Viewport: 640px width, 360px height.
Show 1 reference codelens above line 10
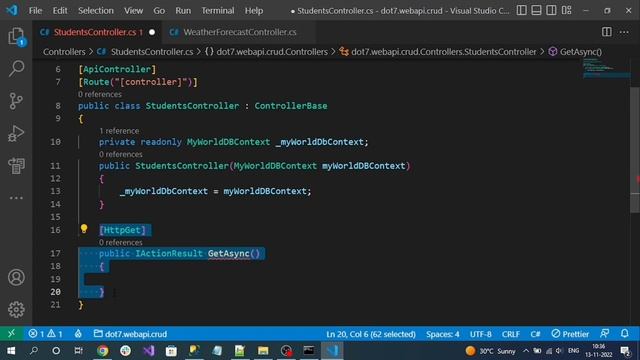[119, 131]
